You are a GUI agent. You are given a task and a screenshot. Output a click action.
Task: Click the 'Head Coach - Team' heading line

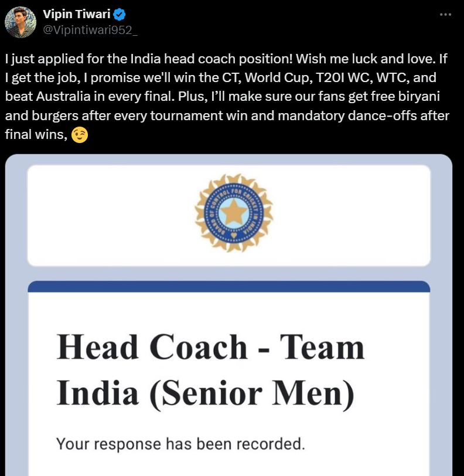click(x=210, y=347)
